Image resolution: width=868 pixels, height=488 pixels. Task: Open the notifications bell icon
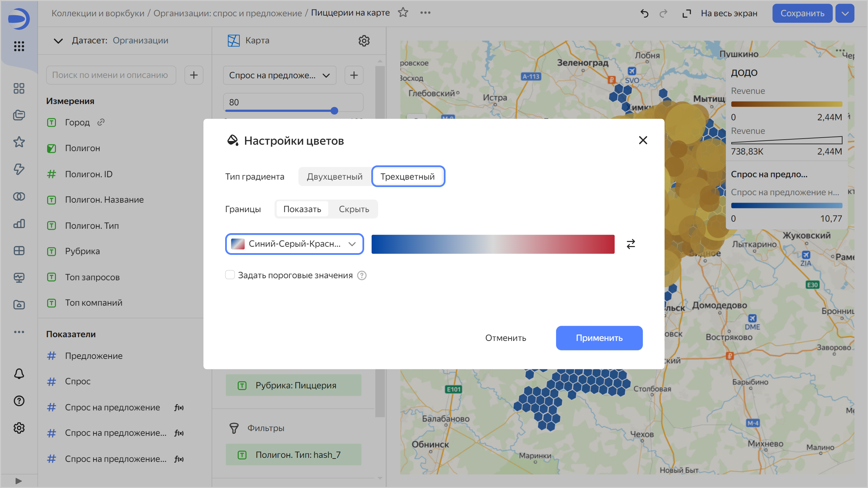(19, 374)
